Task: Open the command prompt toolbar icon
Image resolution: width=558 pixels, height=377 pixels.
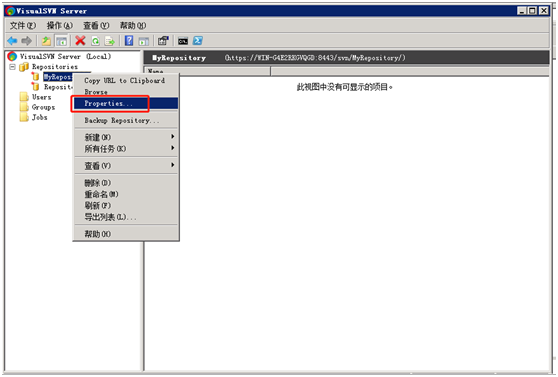Action: click(183, 41)
